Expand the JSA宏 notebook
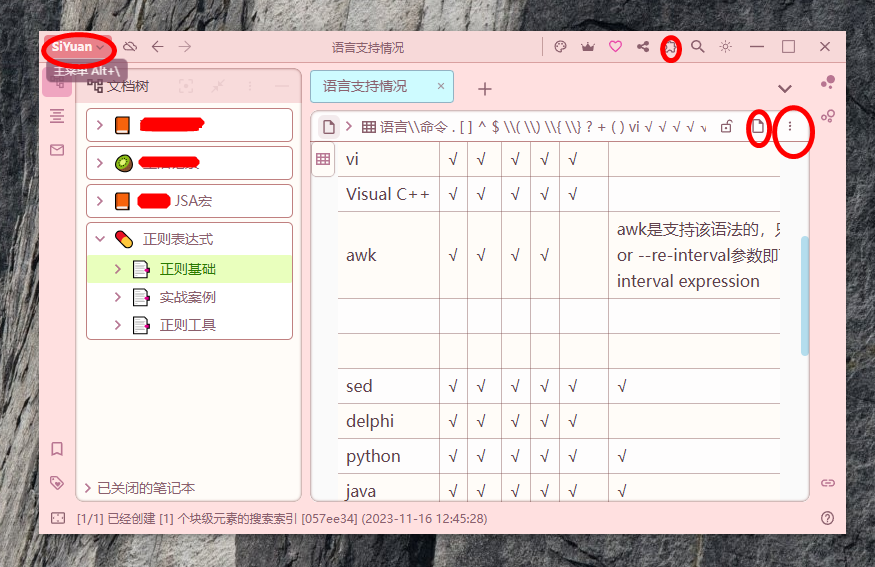 pyautogui.click(x=100, y=201)
